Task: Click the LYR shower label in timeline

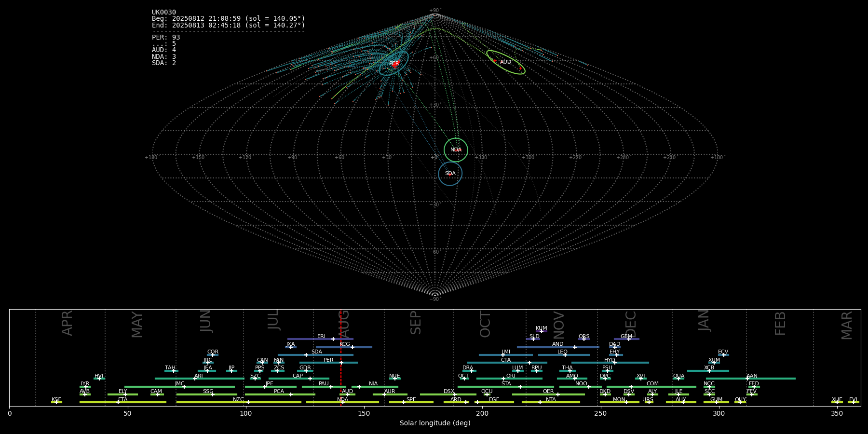Action: click(85, 384)
